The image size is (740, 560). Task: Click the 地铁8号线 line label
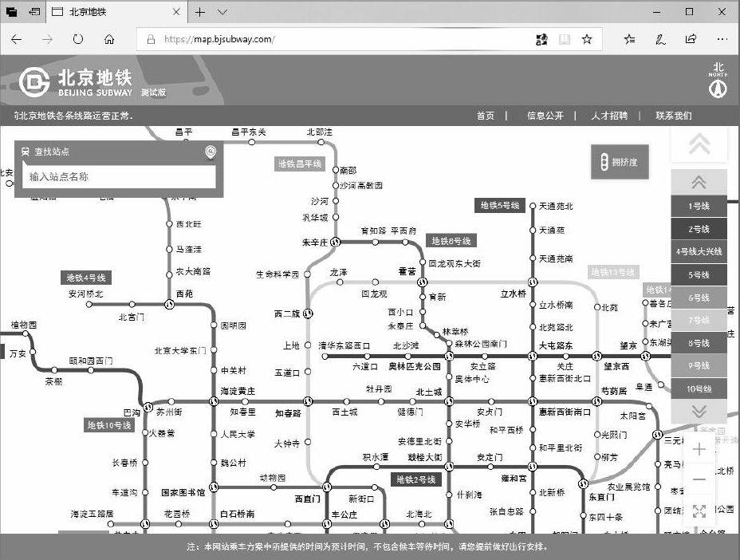pyautogui.click(x=451, y=241)
